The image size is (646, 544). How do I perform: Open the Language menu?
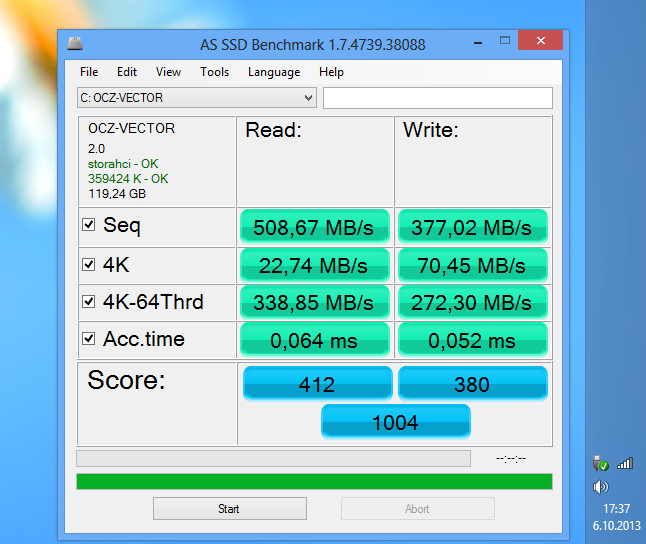274,72
